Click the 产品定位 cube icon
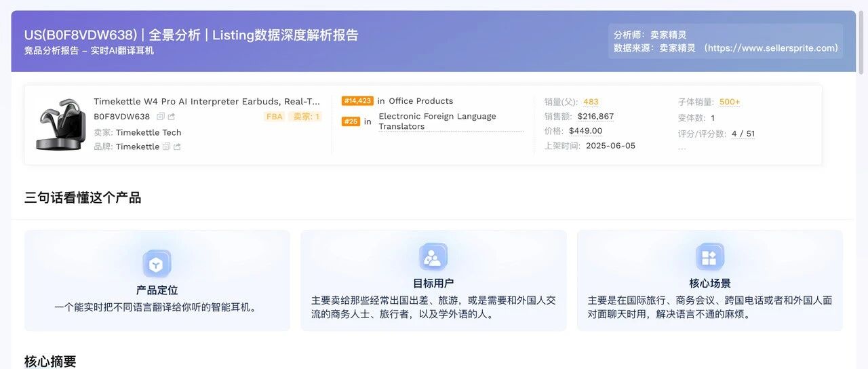 (x=157, y=264)
